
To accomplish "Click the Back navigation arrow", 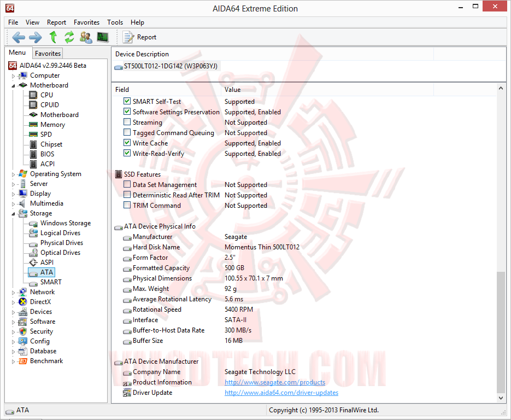I will [x=19, y=37].
